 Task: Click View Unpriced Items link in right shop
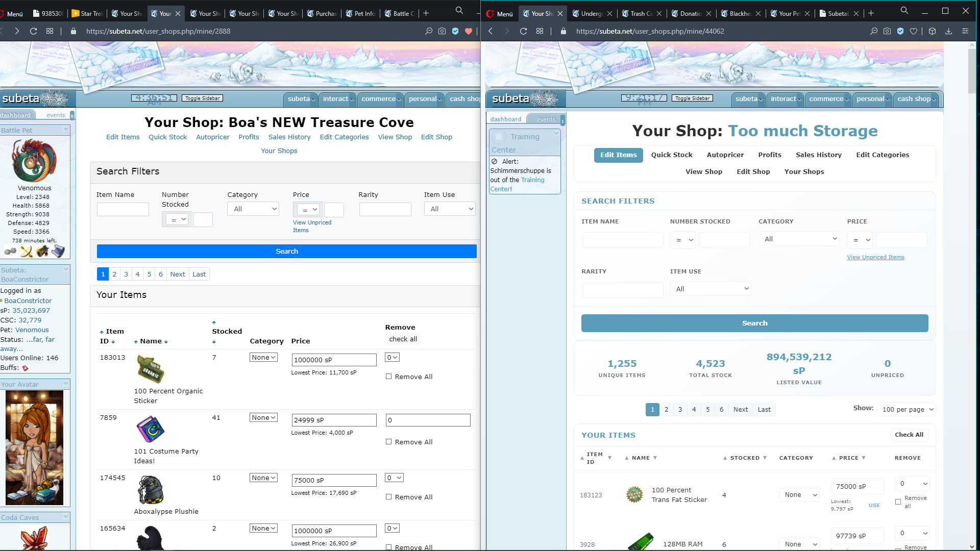pos(875,257)
